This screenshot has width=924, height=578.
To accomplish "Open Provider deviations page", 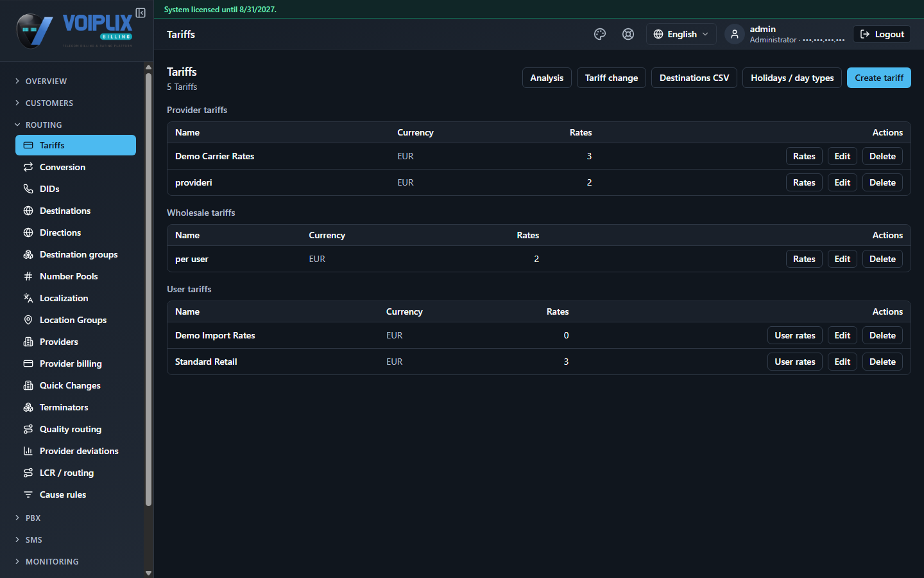I will (76, 451).
